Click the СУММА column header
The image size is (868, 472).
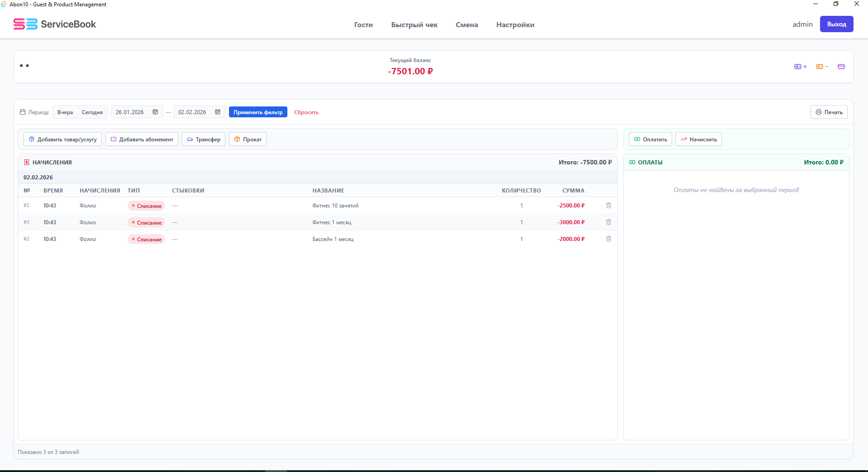coord(573,191)
